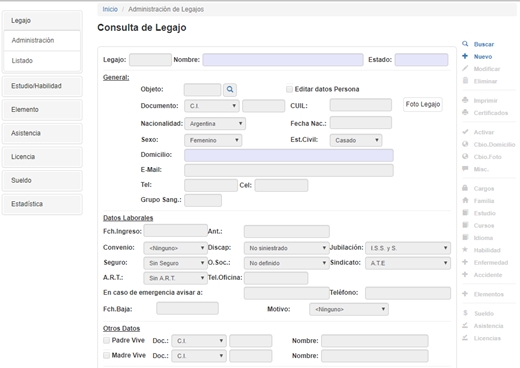The height and width of the screenshot is (368, 520).
Task: Open the Convenio dropdown
Action: [175, 248]
